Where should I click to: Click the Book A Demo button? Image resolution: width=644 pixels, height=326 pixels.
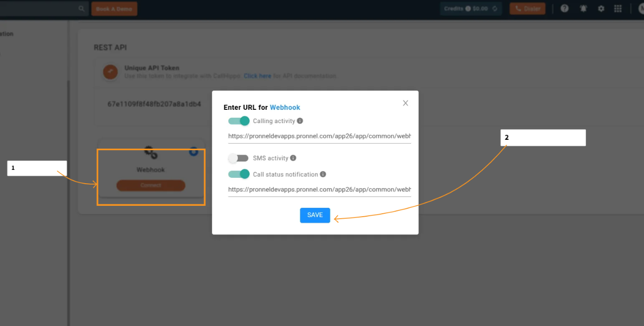114,8
